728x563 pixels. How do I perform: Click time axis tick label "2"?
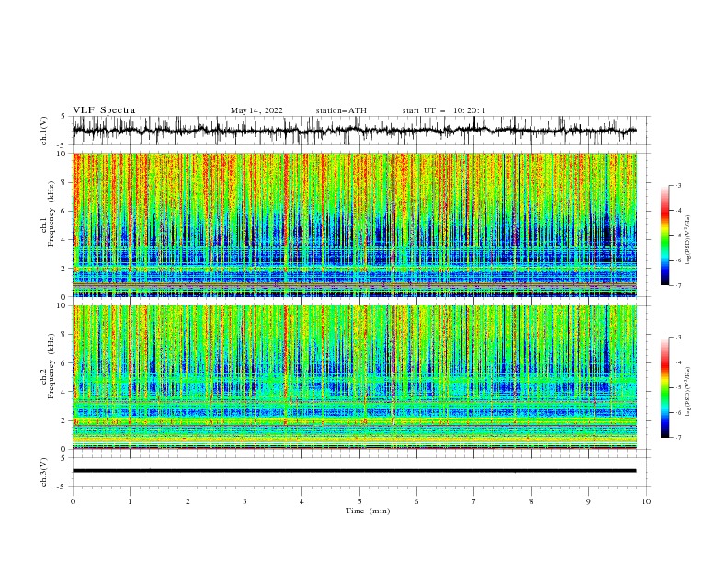coord(188,501)
